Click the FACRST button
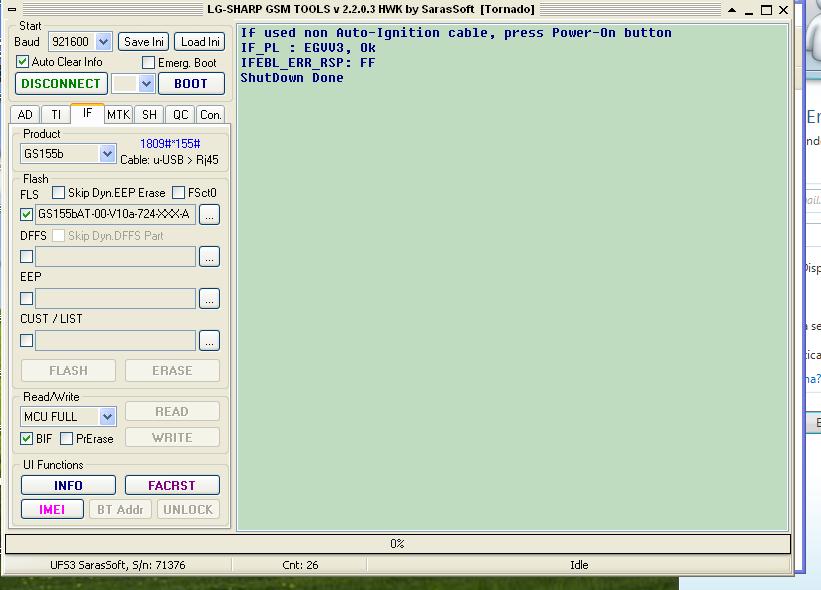821x590 pixels. pyautogui.click(x=172, y=485)
